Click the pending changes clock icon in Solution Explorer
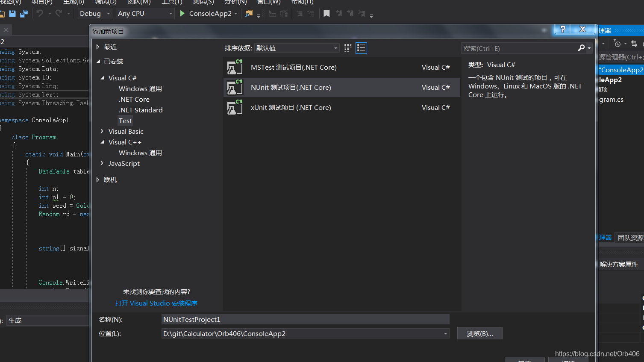 click(x=617, y=44)
